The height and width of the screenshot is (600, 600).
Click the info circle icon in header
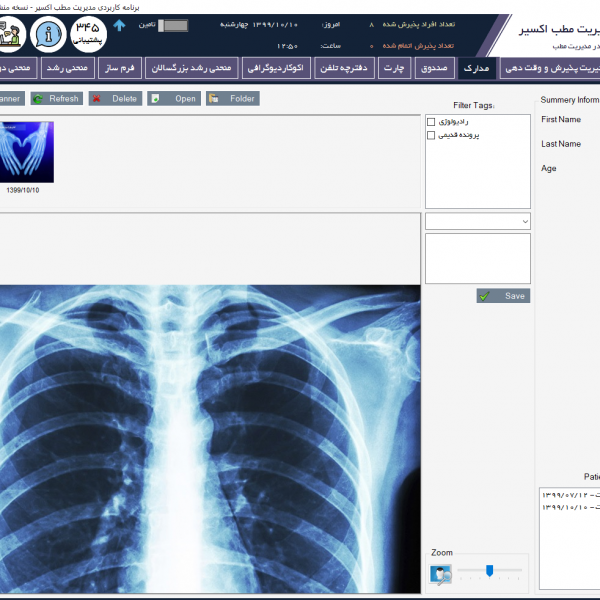[x=47, y=36]
